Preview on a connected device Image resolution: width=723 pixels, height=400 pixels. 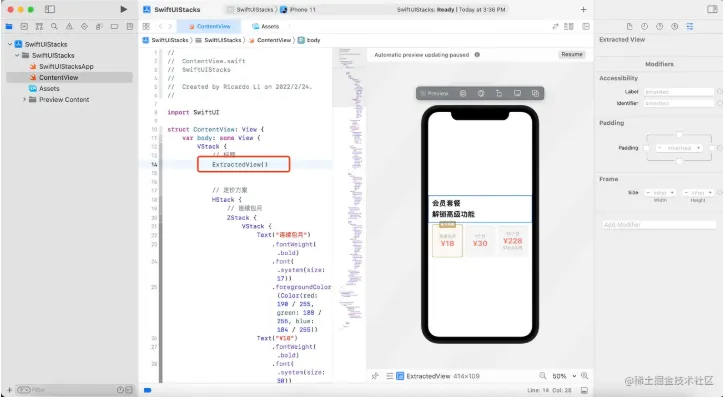coord(517,93)
